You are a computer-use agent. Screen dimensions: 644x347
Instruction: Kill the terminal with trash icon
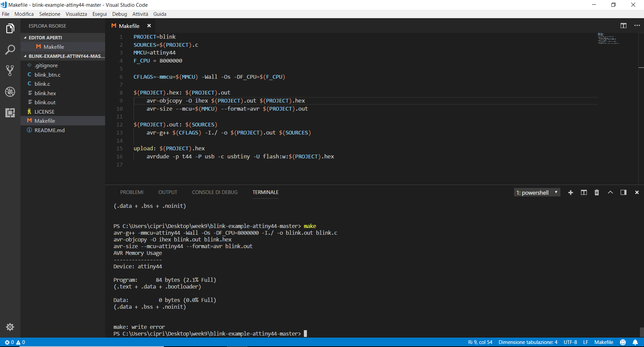597,192
